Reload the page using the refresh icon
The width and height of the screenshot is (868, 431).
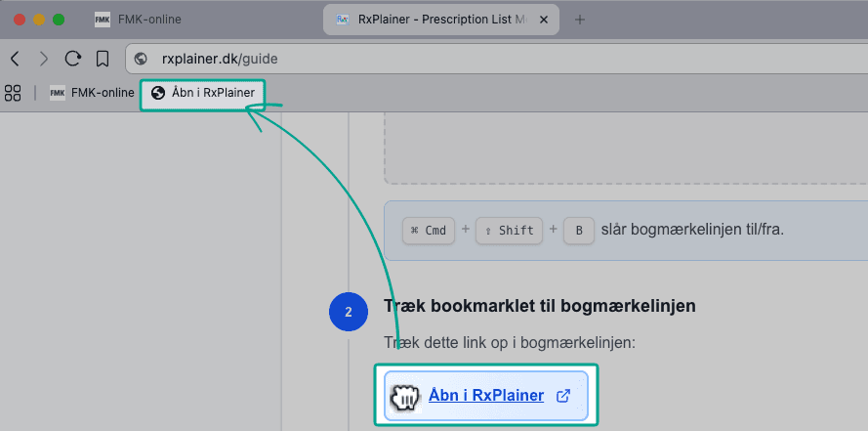73,59
